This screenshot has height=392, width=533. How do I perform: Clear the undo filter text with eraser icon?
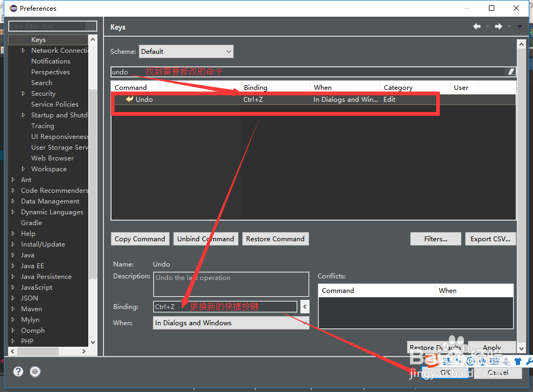coord(511,72)
